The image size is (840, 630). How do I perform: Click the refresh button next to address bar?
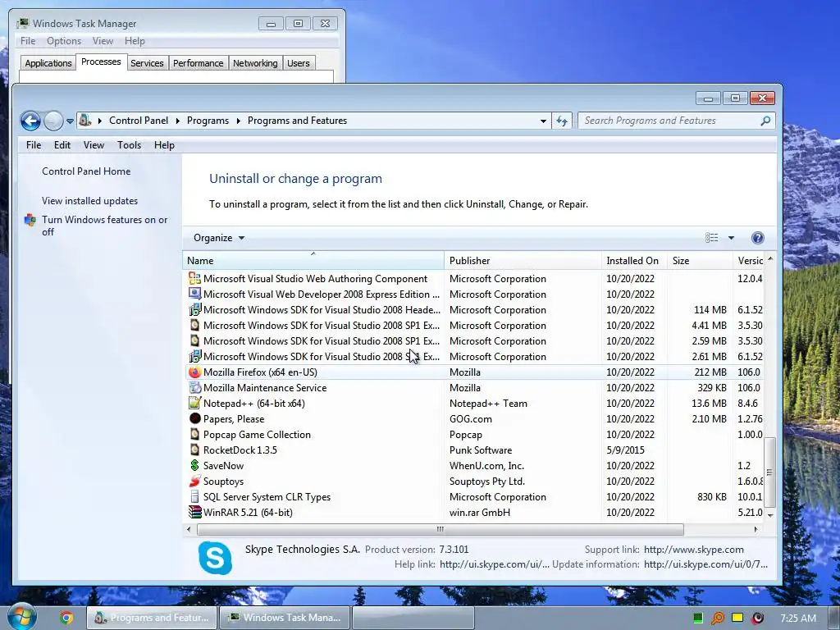[561, 121]
